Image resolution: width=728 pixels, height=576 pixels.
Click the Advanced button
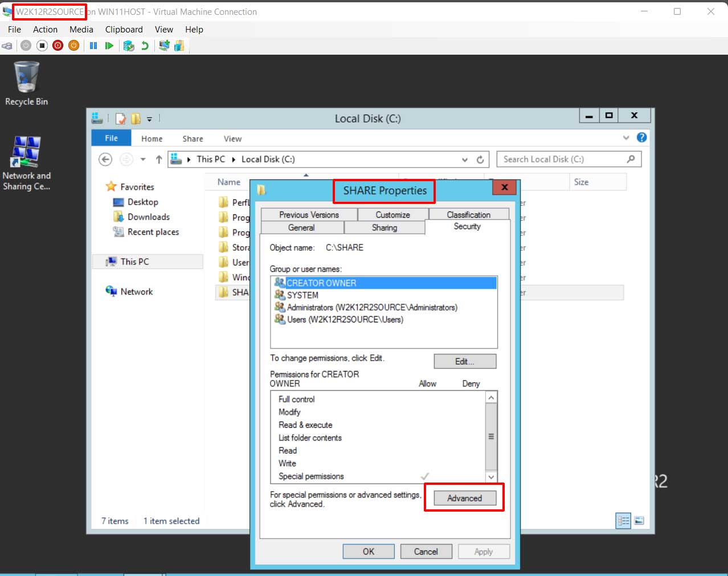coord(465,498)
